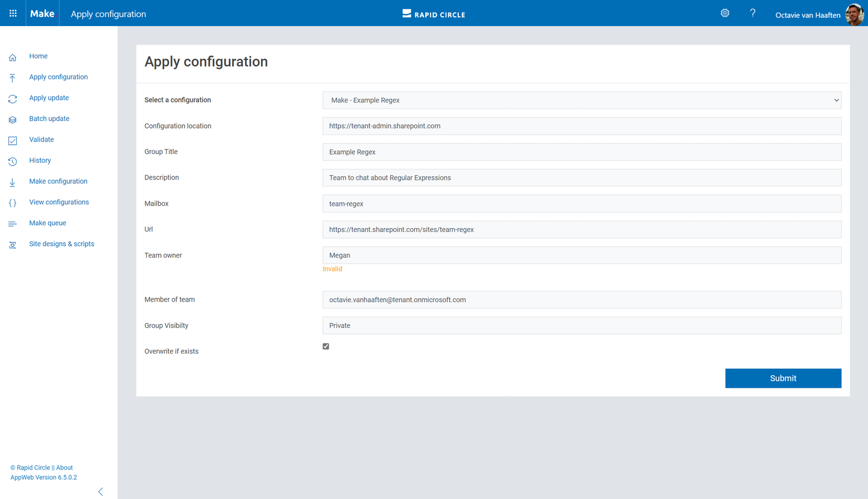This screenshot has height=499, width=868.
Task: Click the Home house icon in sidebar
Action: 13,57
